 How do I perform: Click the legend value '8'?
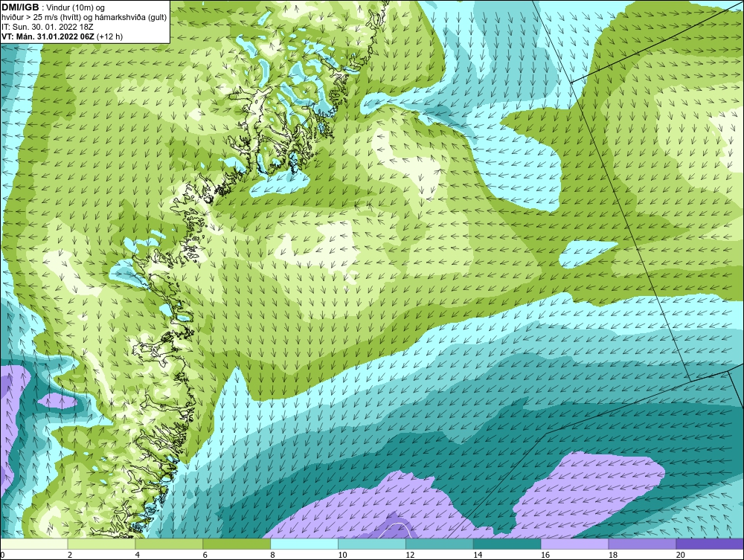point(272,555)
